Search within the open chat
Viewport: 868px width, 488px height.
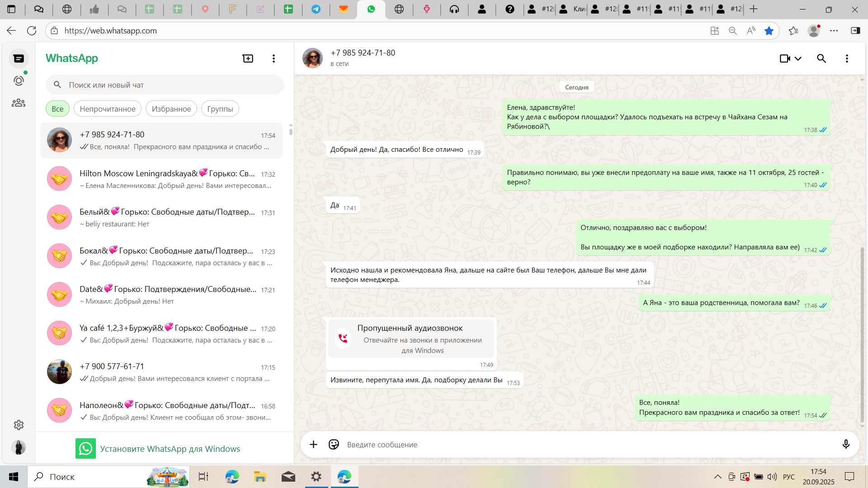(821, 58)
